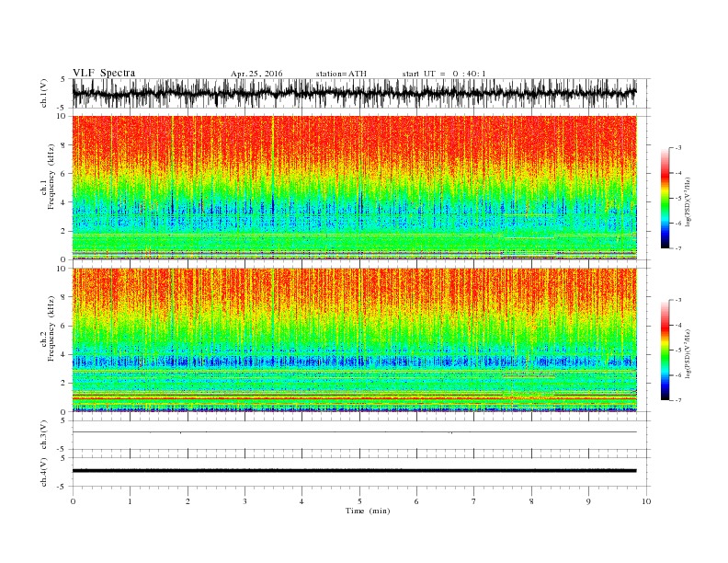Click the "1" tick label on time axis
The height and width of the screenshot is (563, 728).
(130, 501)
